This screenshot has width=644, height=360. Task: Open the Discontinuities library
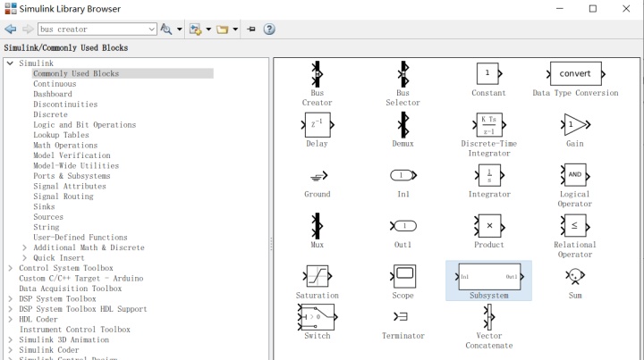tap(65, 105)
